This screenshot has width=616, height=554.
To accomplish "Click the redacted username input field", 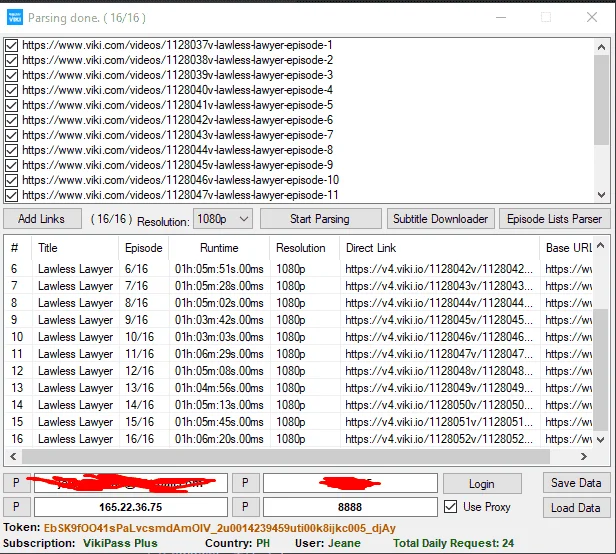I will coord(131,483).
